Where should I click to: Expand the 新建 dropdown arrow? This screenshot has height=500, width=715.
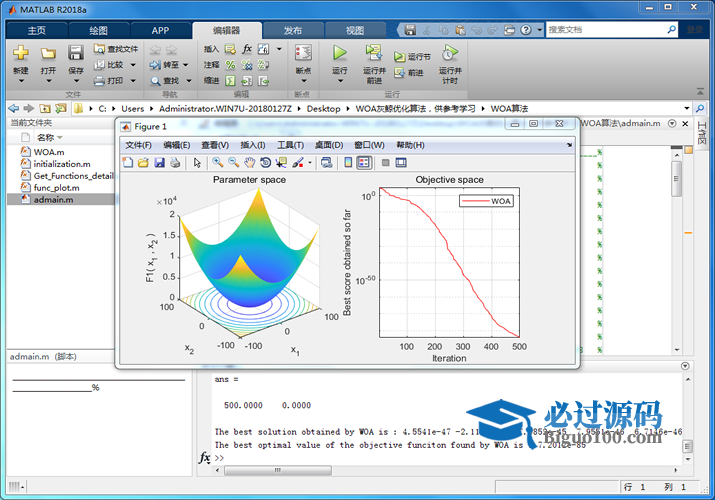[21, 81]
